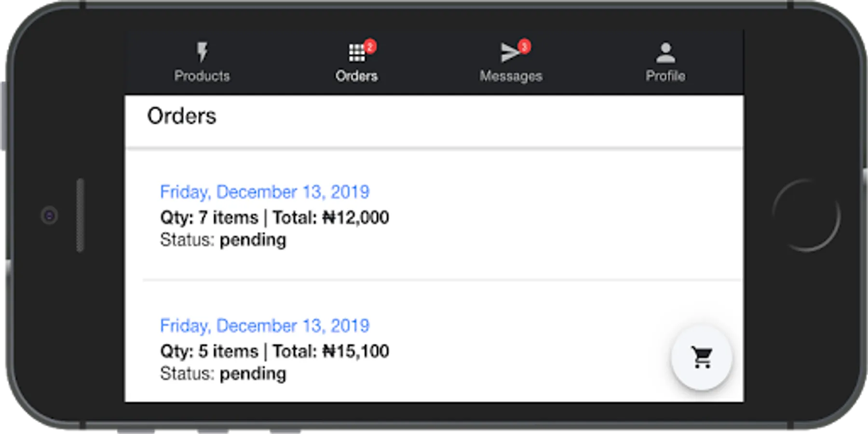
Task: Switch to the Products tab label
Action: pos(202,76)
